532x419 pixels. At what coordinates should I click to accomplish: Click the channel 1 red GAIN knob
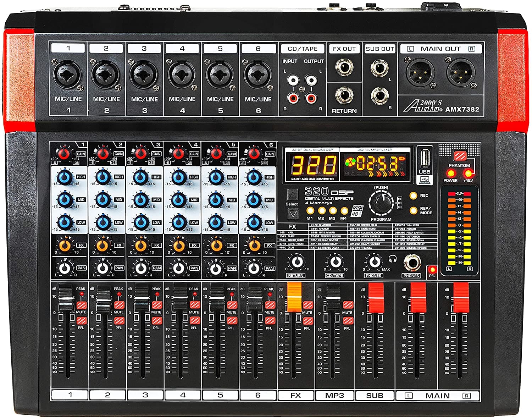pyautogui.click(x=64, y=154)
